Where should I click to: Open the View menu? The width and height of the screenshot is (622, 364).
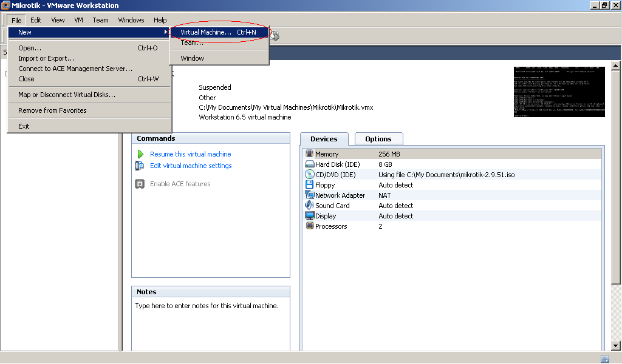(x=58, y=20)
